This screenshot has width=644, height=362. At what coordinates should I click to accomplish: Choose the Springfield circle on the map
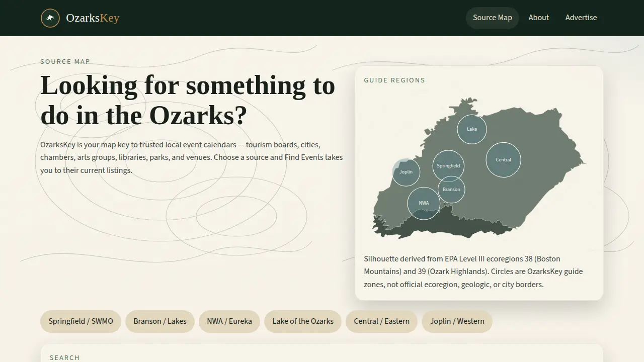coord(448,166)
